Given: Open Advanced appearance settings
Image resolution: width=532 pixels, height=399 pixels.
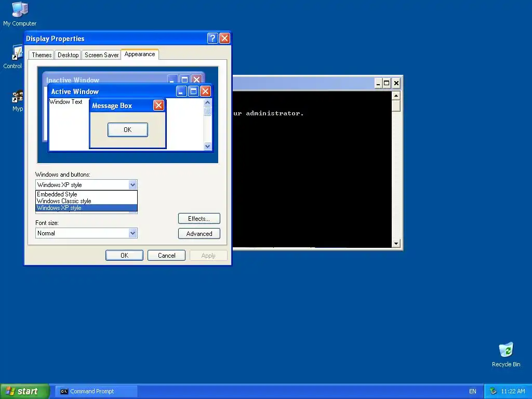Looking at the screenshot, I should 199,233.
